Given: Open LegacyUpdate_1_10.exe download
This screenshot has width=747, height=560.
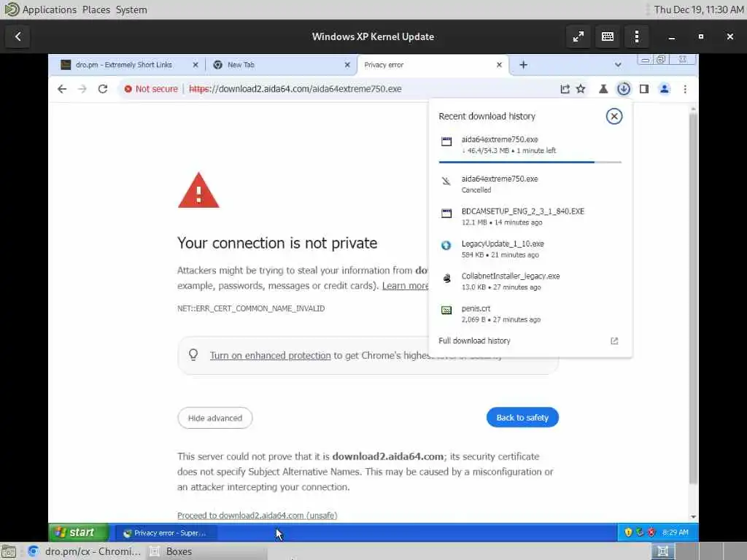Looking at the screenshot, I should click(530, 249).
